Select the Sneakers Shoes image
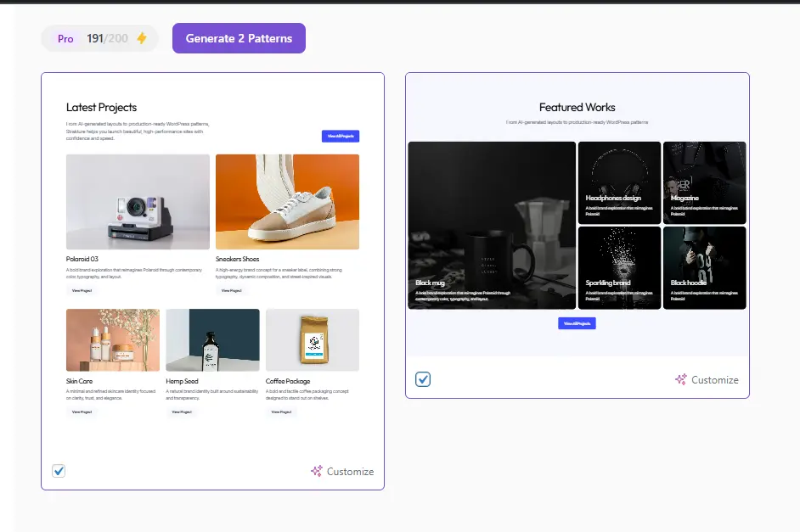 pyautogui.click(x=287, y=202)
